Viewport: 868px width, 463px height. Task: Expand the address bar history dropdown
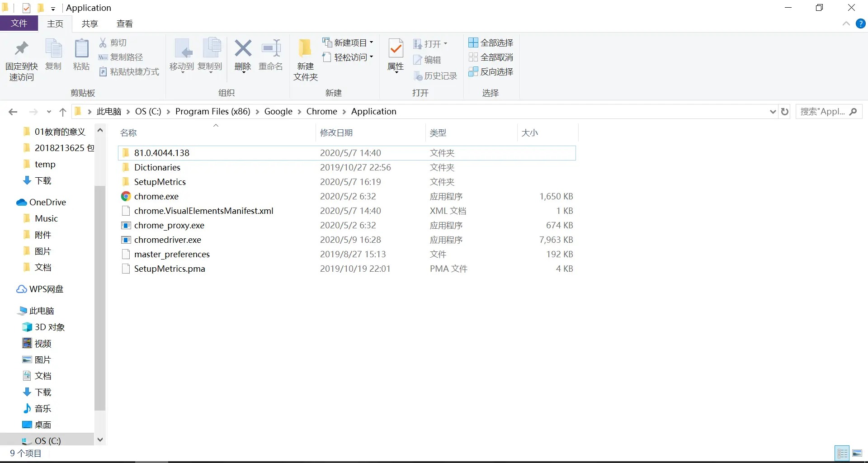click(773, 112)
